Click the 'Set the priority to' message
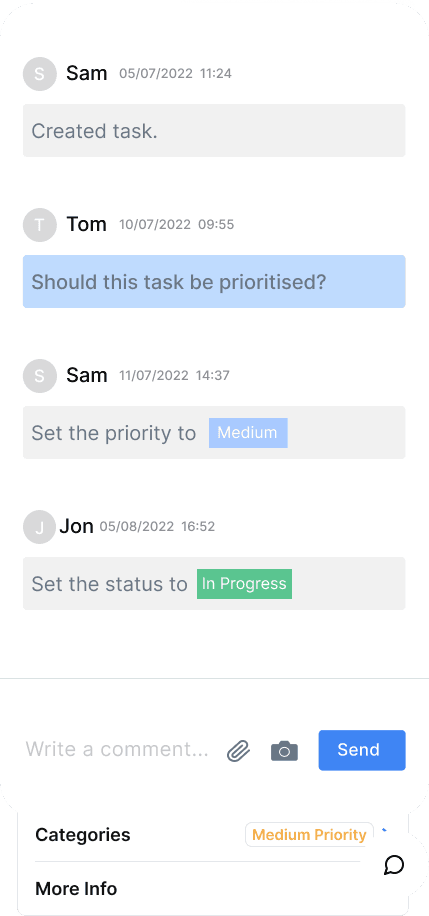Viewport: 429px width, 916px height. 214,432
